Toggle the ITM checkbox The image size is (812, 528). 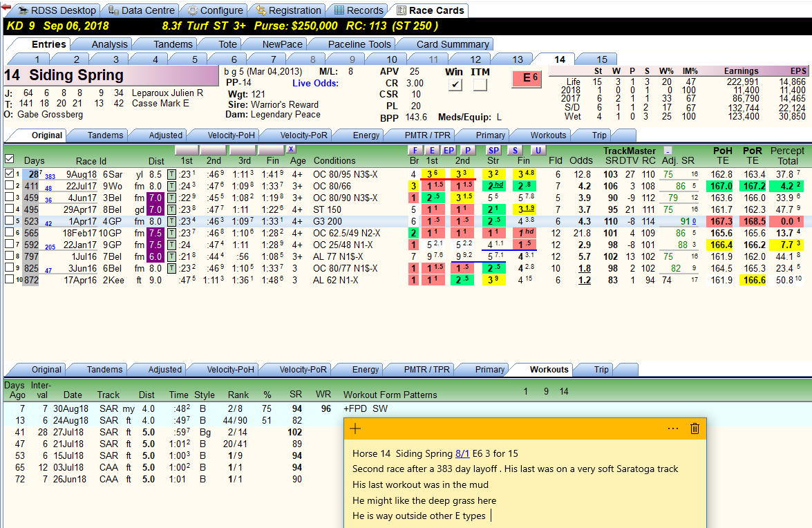pos(480,84)
